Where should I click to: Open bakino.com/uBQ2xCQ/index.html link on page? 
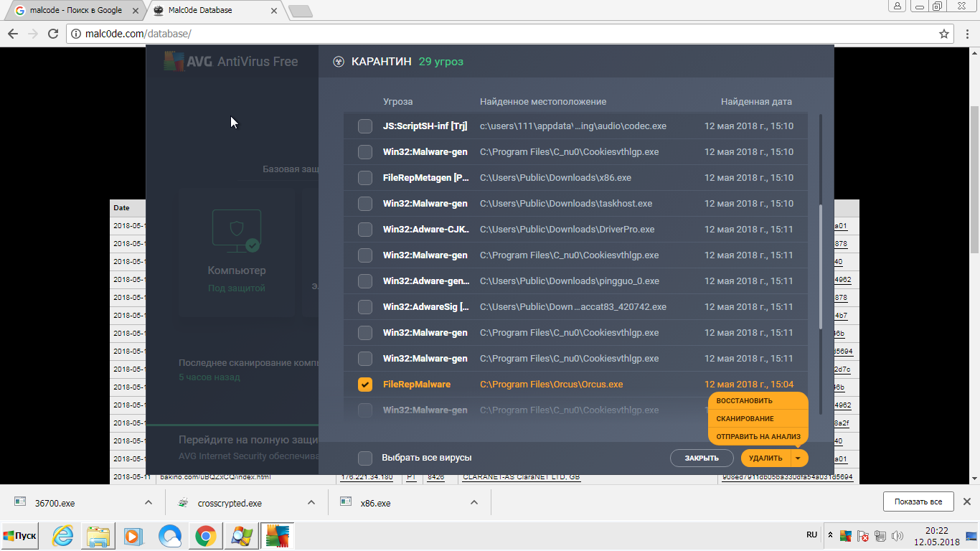[215, 476]
